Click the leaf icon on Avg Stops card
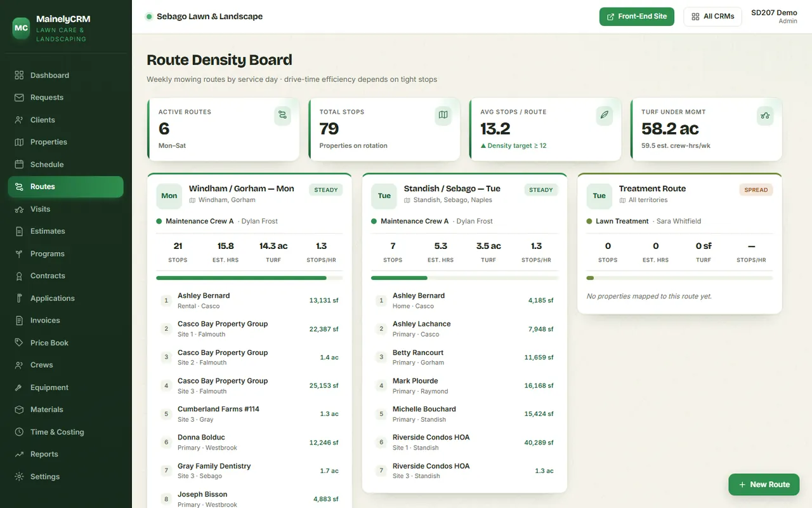The height and width of the screenshot is (508, 812). point(605,115)
